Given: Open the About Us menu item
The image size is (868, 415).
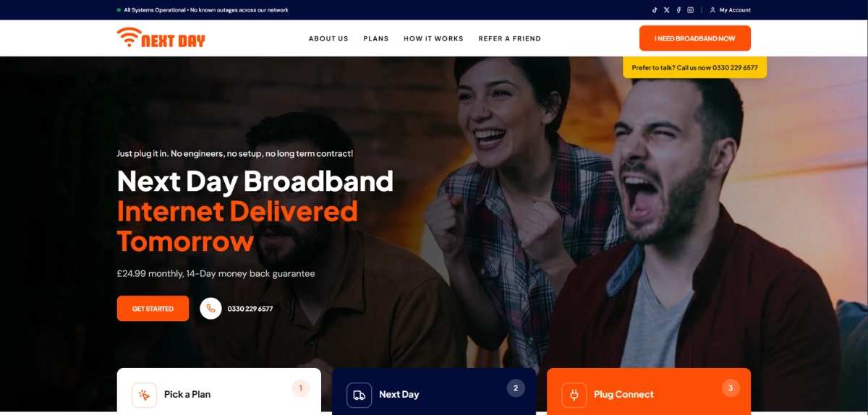Looking at the screenshot, I should point(328,38).
